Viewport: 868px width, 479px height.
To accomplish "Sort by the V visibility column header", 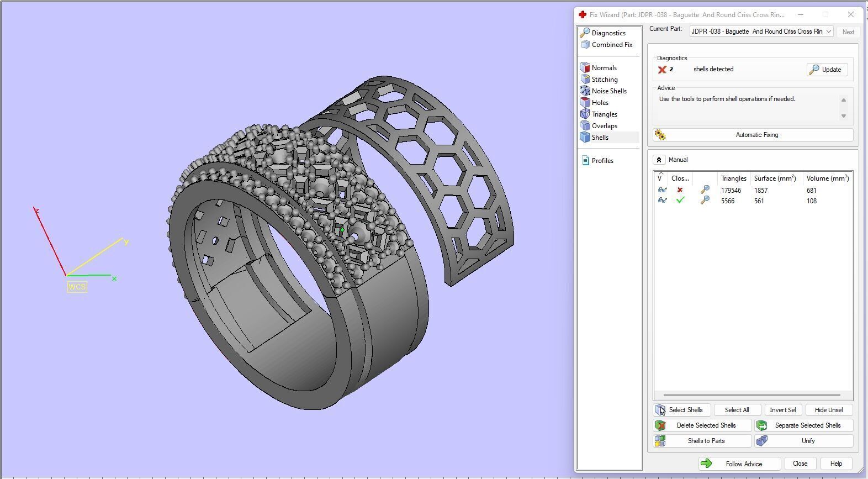I will (x=661, y=178).
